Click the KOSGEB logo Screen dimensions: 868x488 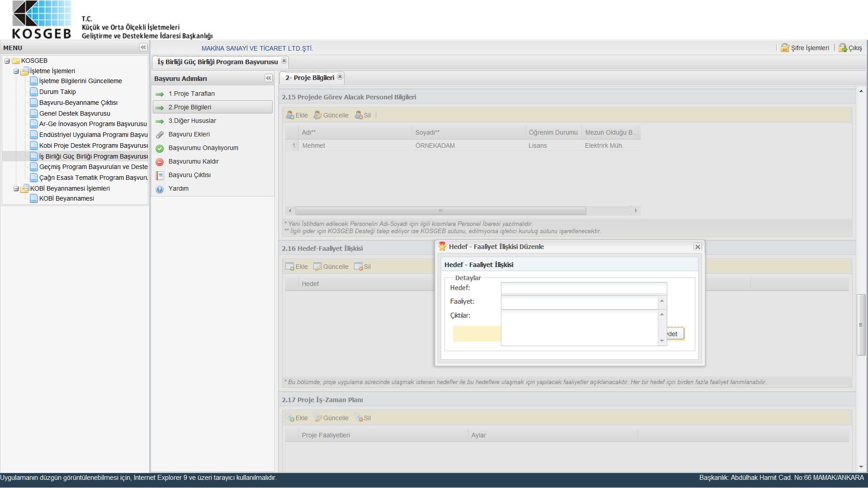pyautogui.click(x=42, y=20)
